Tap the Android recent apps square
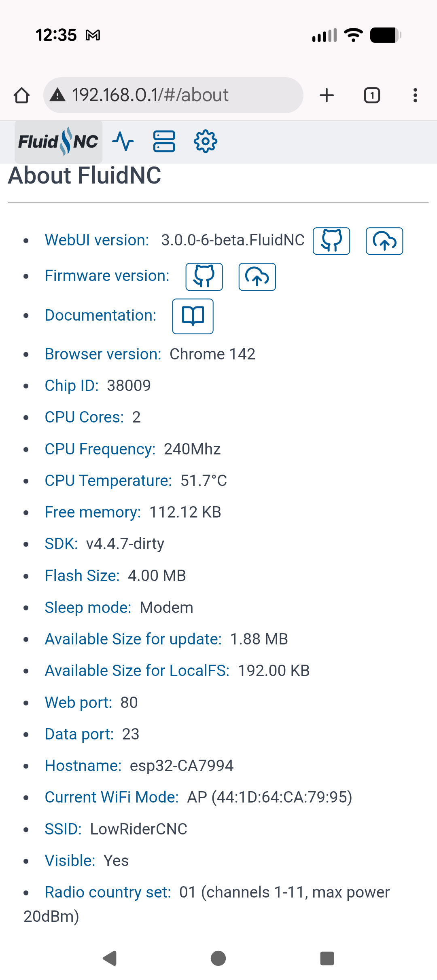Image resolution: width=437 pixels, height=980 pixels. pos(327,958)
